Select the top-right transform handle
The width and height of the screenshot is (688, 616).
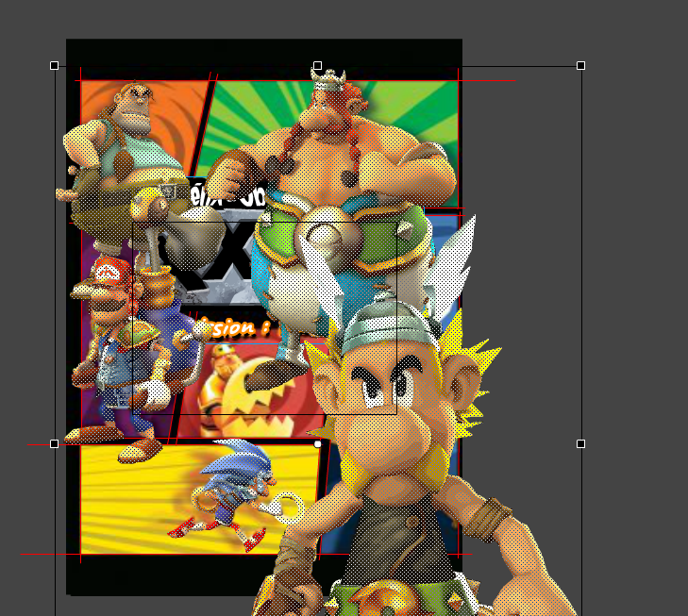pyautogui.click(x=581, y=66)
